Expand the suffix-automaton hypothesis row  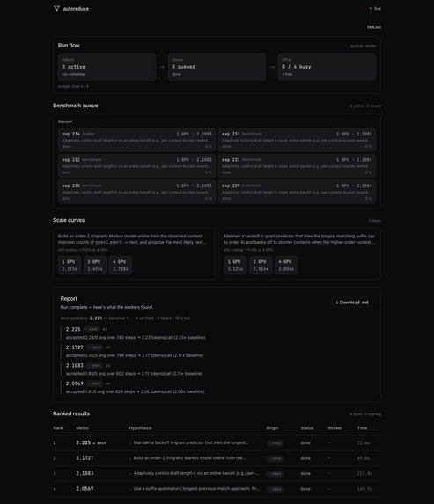(x=195, y=489)
